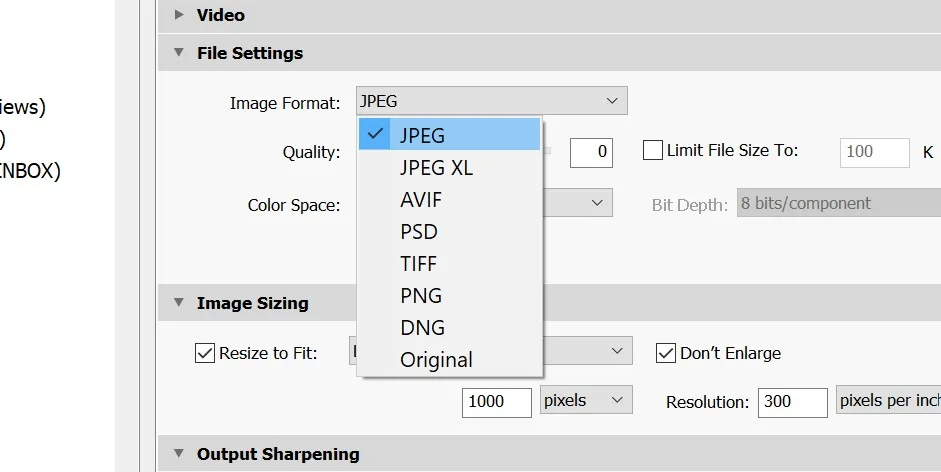This screenshot has width=941, height=472.
Task: Pick TIFF from the format list
Action: click(x=449, y=263)
